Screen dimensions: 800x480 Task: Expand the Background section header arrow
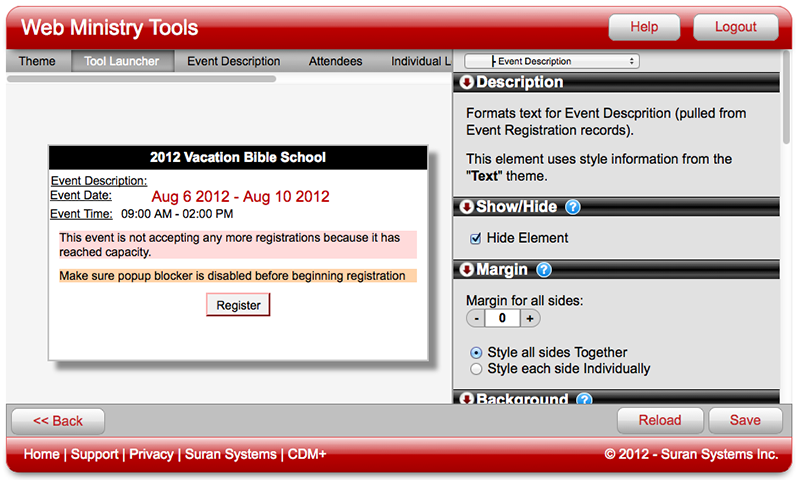click(x=466, y=400)
